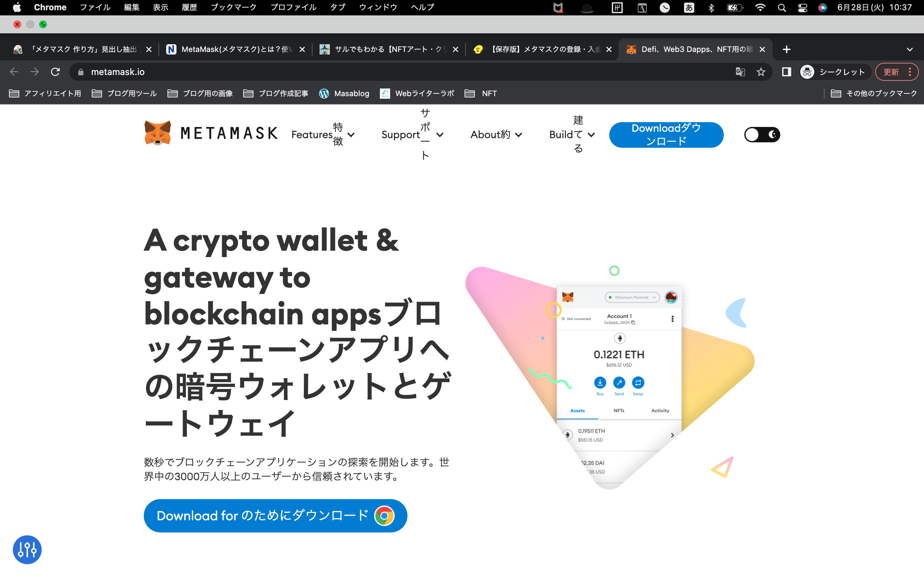Click the Download for Chrome button
924x577 pixels.
click(x=275, y=515)
